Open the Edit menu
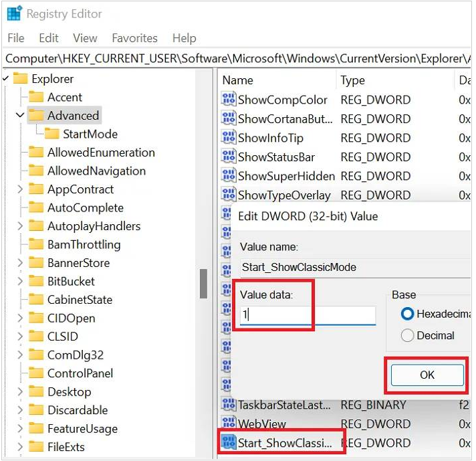Viewport: 476px width, 461px height. tap(49, 38)
